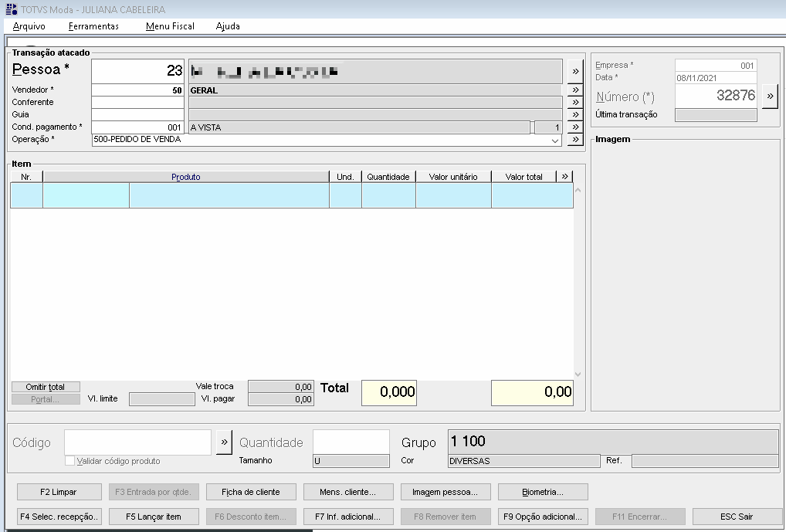Click the Tamanho field showing U
This screenshot has width=786, height=532.
(351, 461)
